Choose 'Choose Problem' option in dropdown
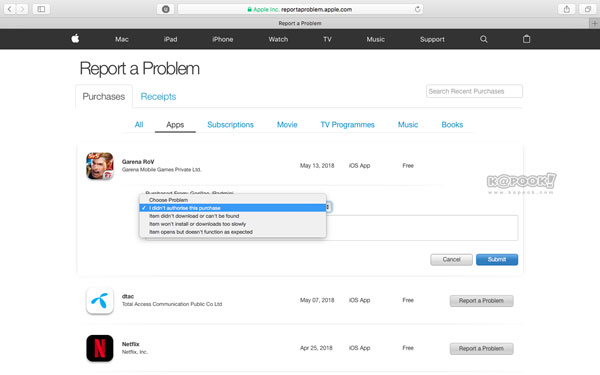This screenshot has width=600, height=375. pyautogui.click(x=233, y=200)
